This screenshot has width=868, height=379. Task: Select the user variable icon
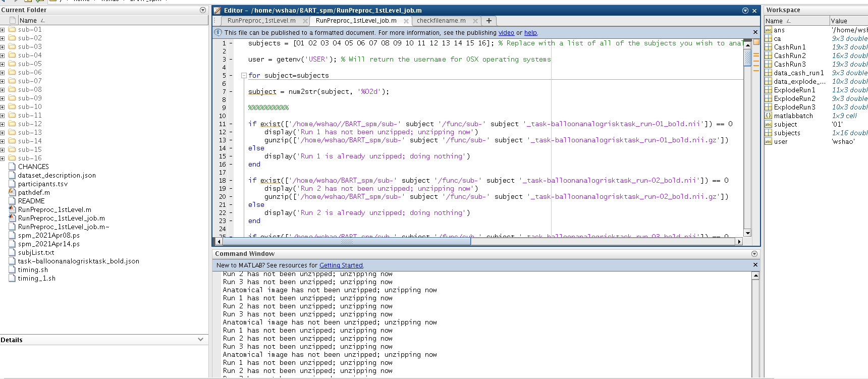[x=769, y=142]
